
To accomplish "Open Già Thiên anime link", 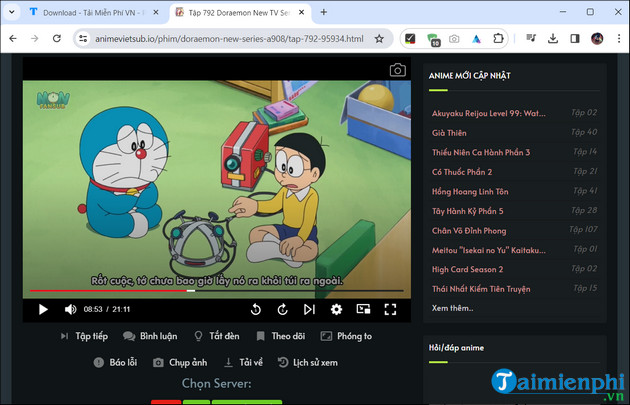I will click(x=449, y=133).
